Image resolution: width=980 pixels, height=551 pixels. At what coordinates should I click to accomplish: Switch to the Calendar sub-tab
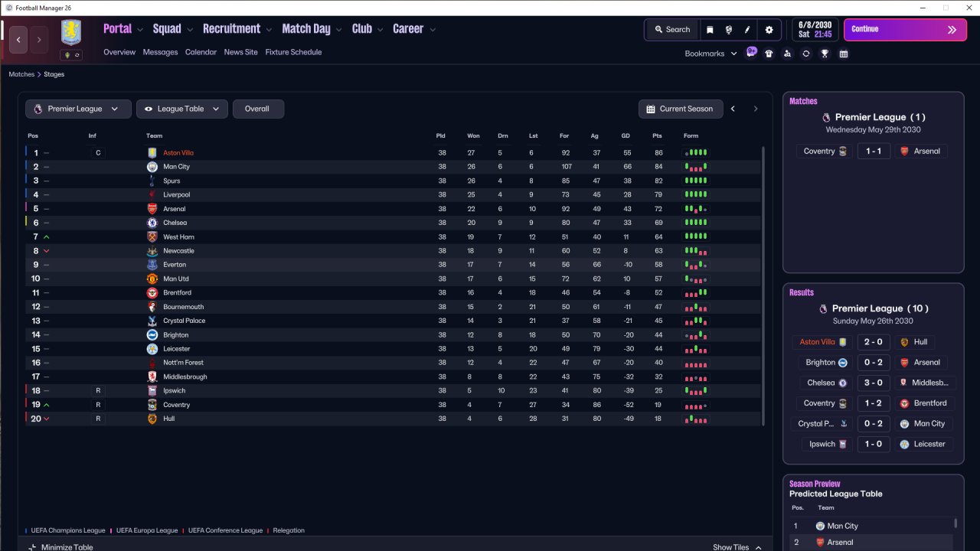(x=201, y=52)
